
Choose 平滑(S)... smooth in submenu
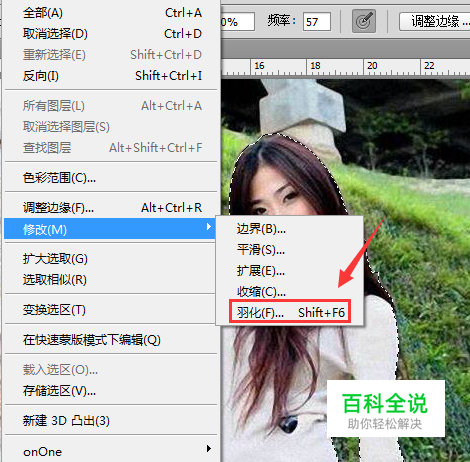point(289,250)
